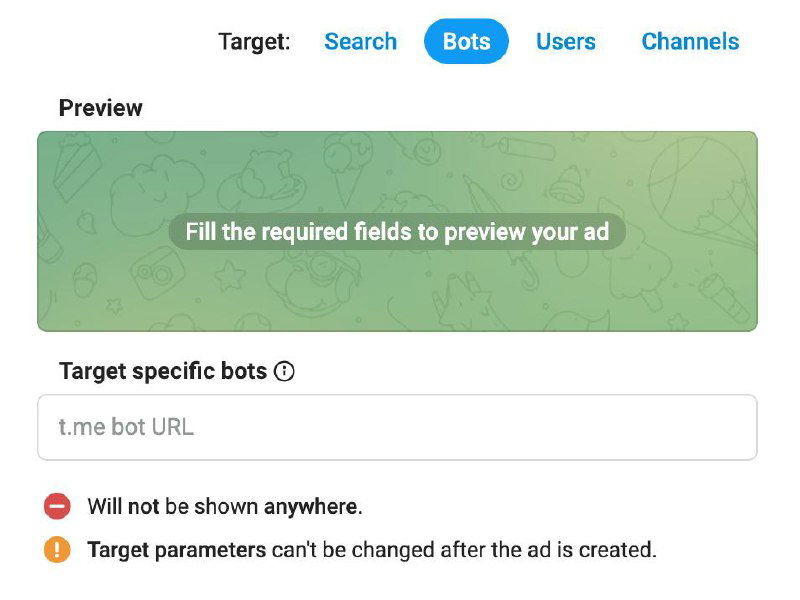This screenshot has width=800, height=600.
Task: Toggle targeting back to Bots
Action: coord(465,41)
